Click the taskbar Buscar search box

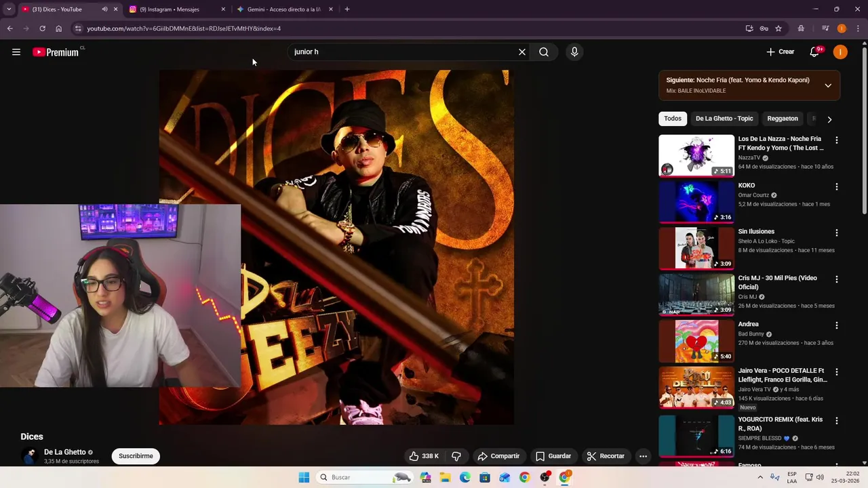pyautogui.click(x=366, y=477)
